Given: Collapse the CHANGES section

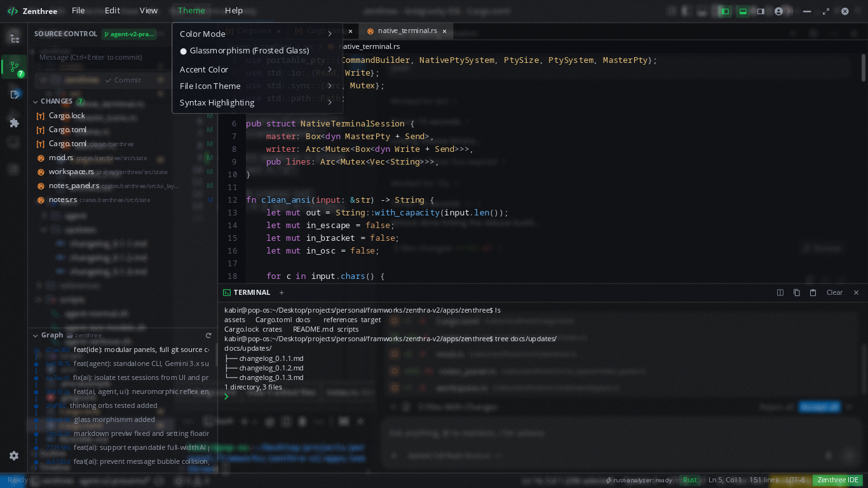Looking at the screenshot, I should (x=36, y=101).
